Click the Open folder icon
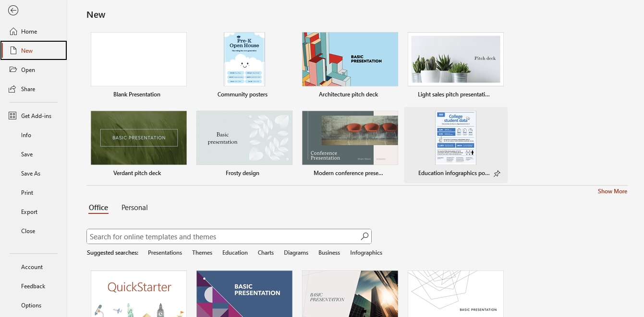 (x=13, y=70)
